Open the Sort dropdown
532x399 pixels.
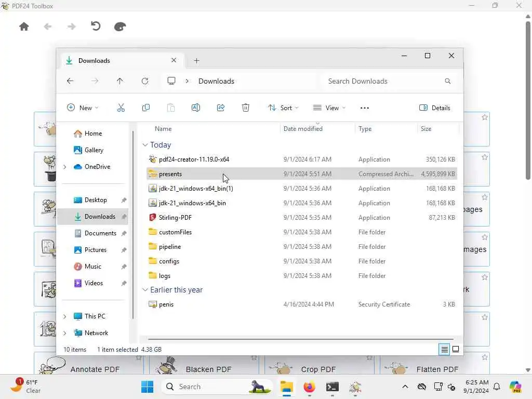tap(283, 108)
